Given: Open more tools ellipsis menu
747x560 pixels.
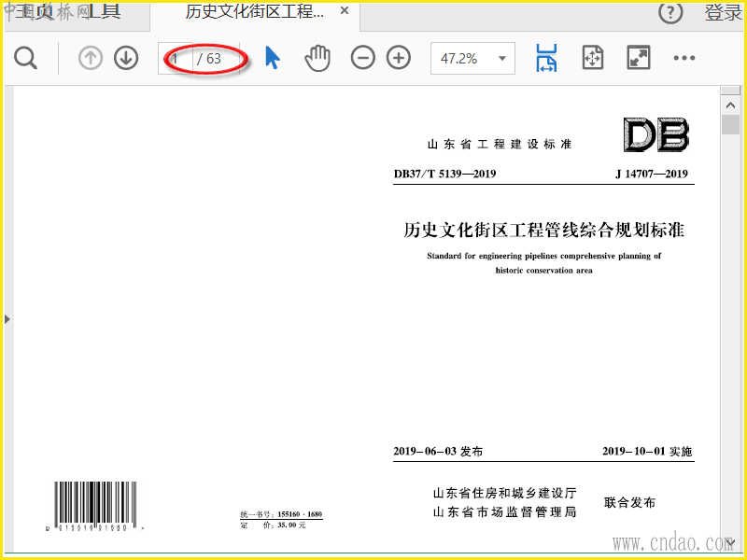Looking at the screenshot, I should click(x=684, y=58).
